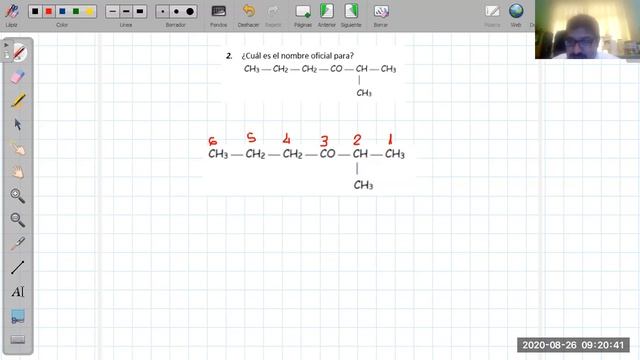Select the Eraser tool in side palette
Image resolution: width=640 pixels, height=360 pixels.
click(x=18, y=77)
